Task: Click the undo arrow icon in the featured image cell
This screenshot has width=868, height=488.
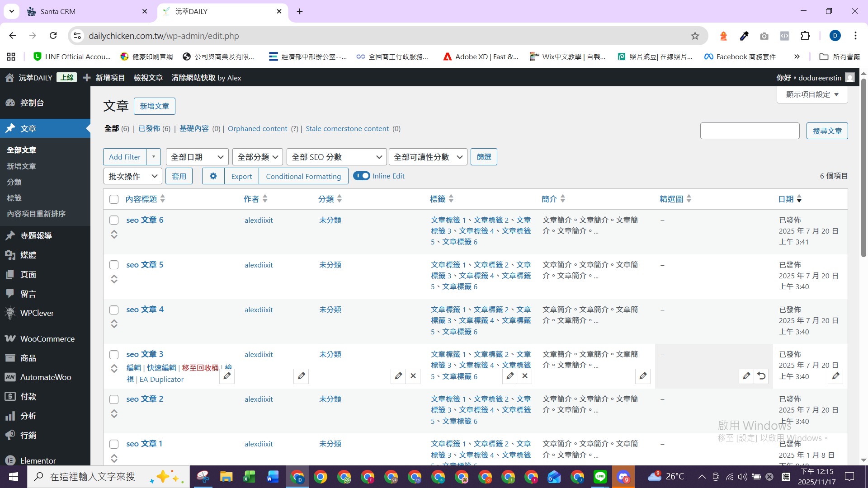Action: coord(761,376)
